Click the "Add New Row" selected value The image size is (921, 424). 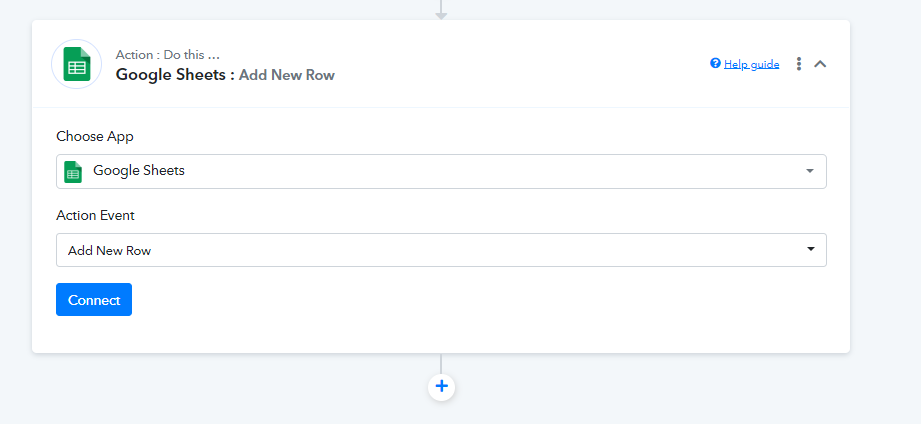(109, 251)
